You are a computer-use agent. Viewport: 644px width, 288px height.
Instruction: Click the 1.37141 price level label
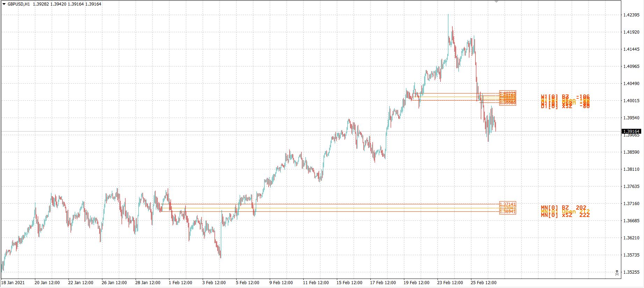(x=508, y=204)
